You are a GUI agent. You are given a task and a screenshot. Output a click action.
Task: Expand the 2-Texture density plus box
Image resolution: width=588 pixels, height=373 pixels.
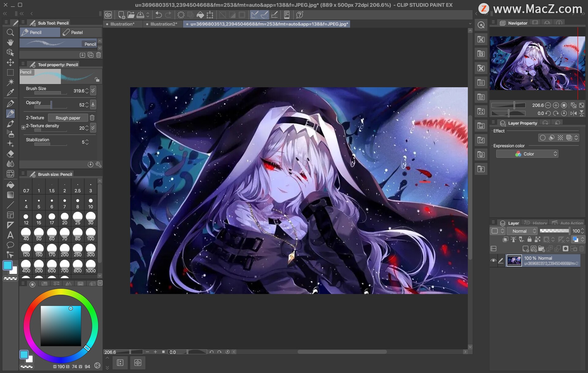coord(23,127)
